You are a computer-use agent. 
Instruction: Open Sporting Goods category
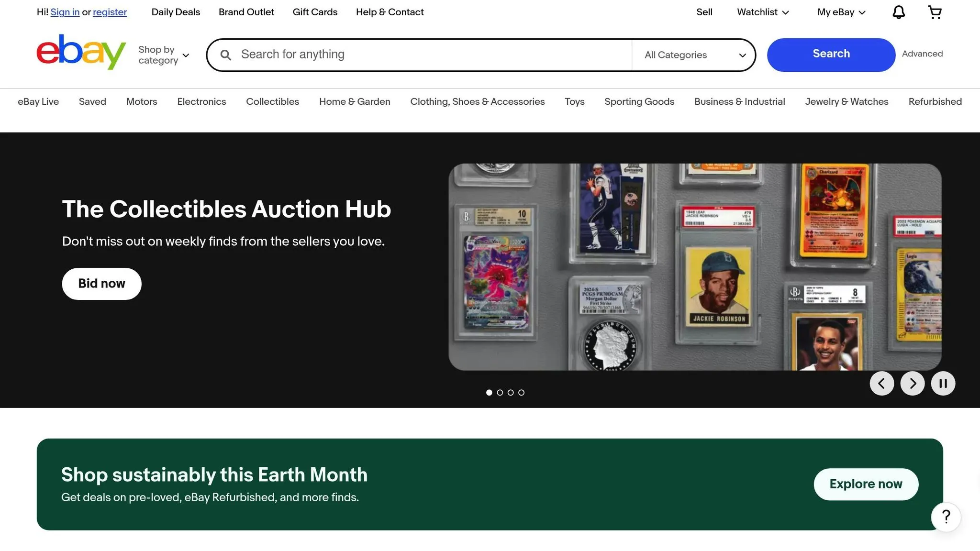tap(639, 101)
